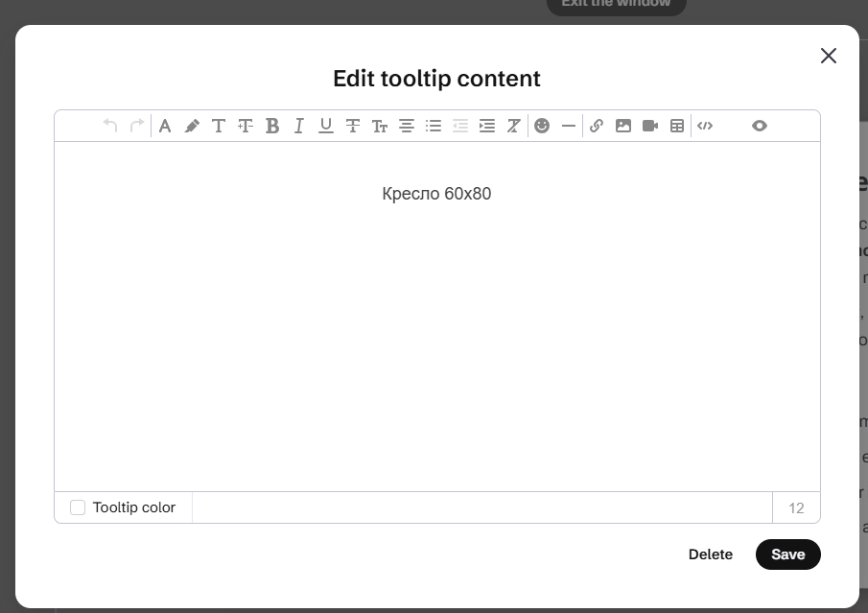Insert an image in tooltip
868x613 pixels.
(622, 126)
